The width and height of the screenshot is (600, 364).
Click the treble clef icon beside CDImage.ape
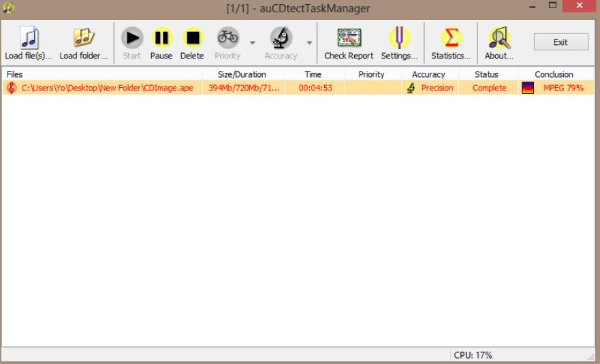12,88
